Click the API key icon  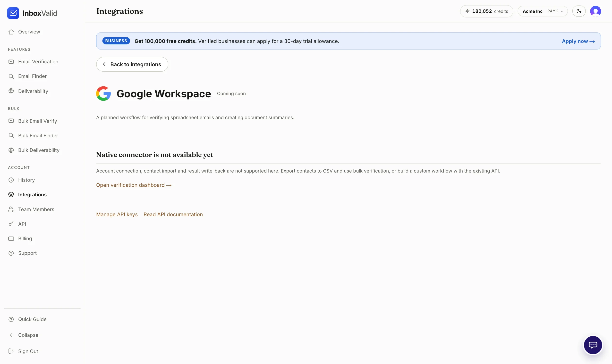point(11,224)
